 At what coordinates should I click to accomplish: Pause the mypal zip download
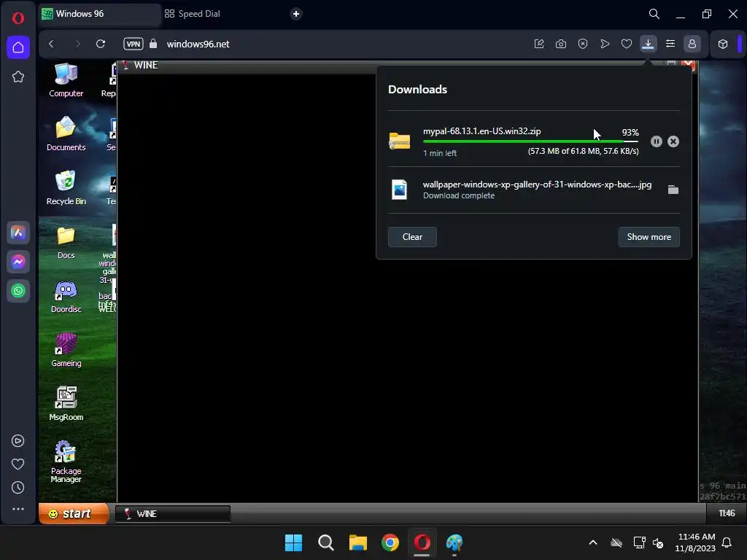tap(657, 141)
